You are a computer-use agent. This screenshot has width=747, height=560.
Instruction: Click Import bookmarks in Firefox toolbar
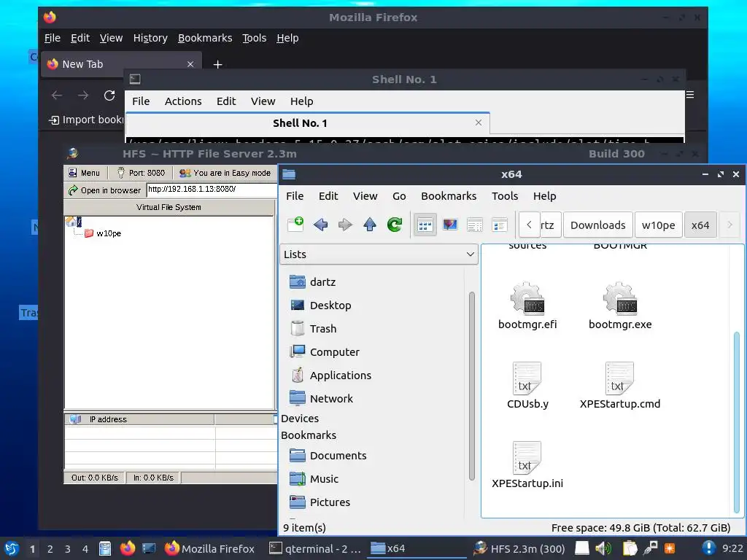(86, 120)
